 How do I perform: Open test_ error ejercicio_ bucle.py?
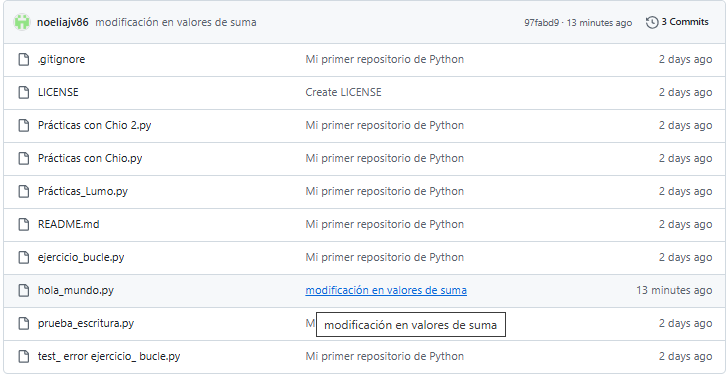[x=109, y=356]
